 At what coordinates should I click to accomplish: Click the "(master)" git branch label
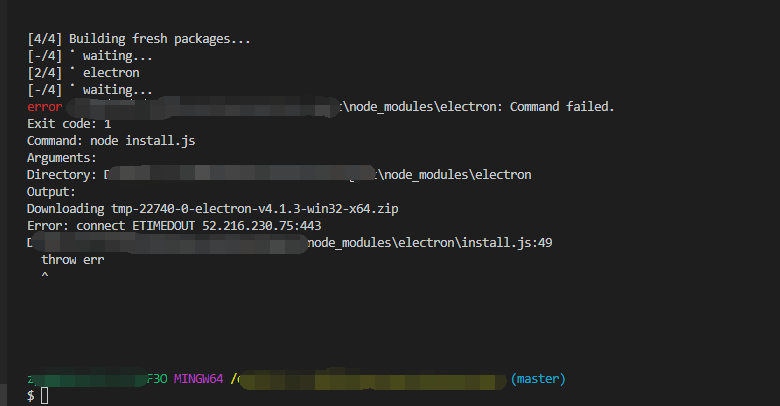(538, 379)
